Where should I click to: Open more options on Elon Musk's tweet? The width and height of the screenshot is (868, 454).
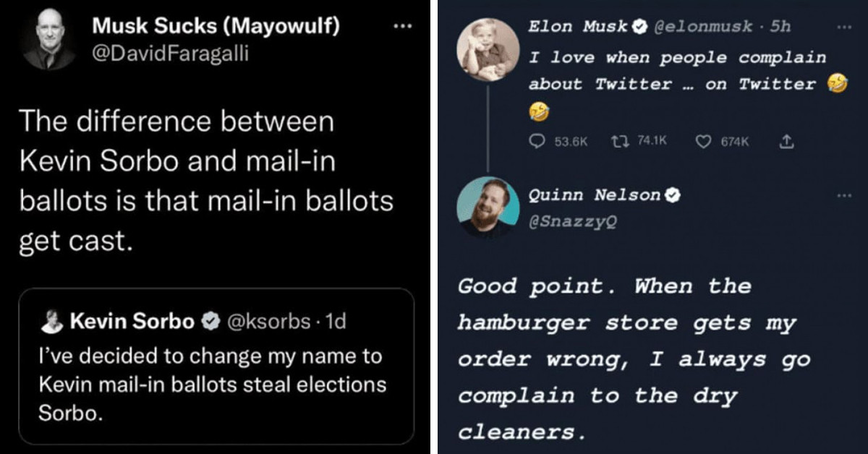(x=843, y=27)
